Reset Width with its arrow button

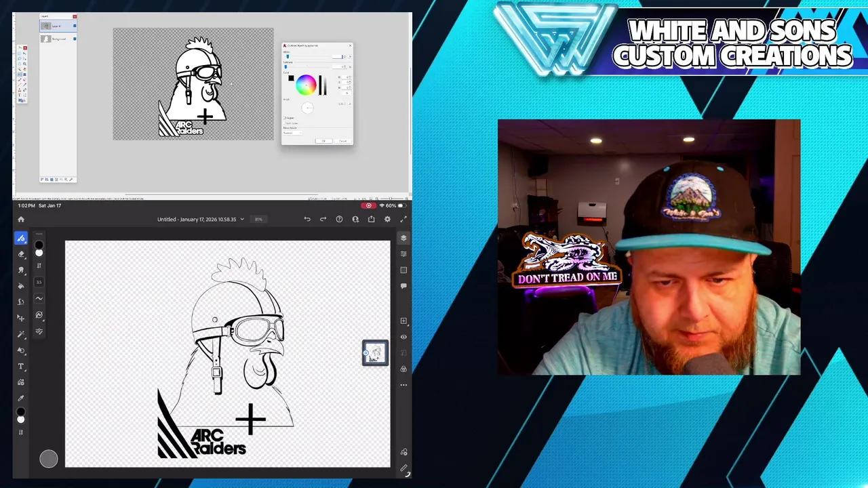click(x=350, y=57)
